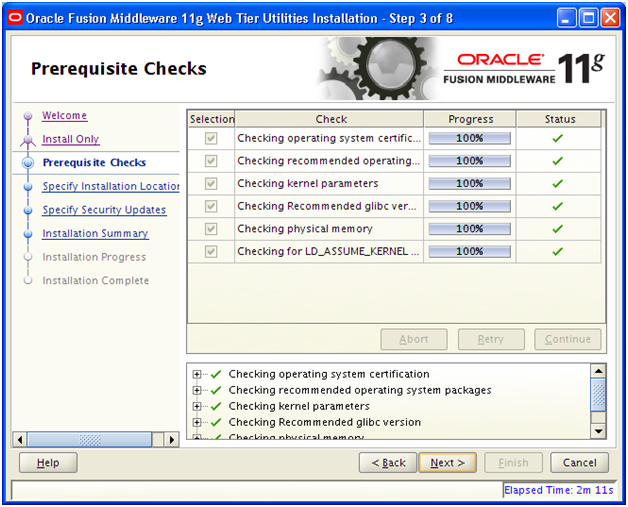Click the Retry button
Viewport: 628px width, 507px height.
click(x=491, y=340)
